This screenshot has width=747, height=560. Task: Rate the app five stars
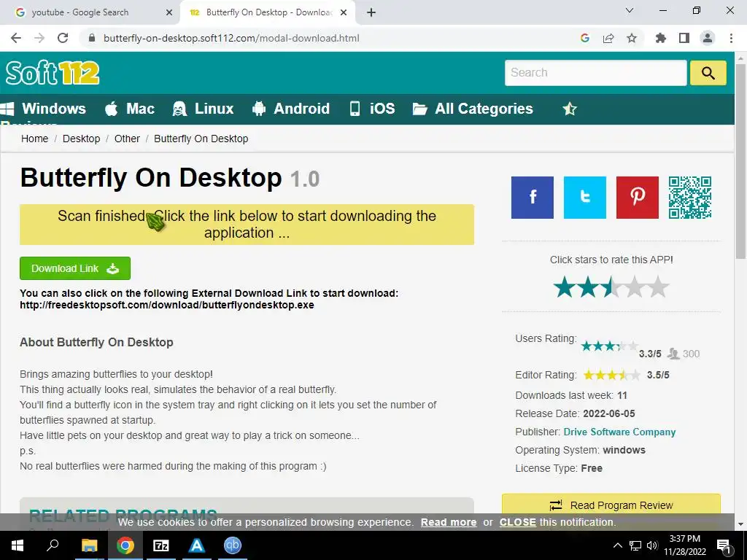pyautogui.click(x=658, y=287)
